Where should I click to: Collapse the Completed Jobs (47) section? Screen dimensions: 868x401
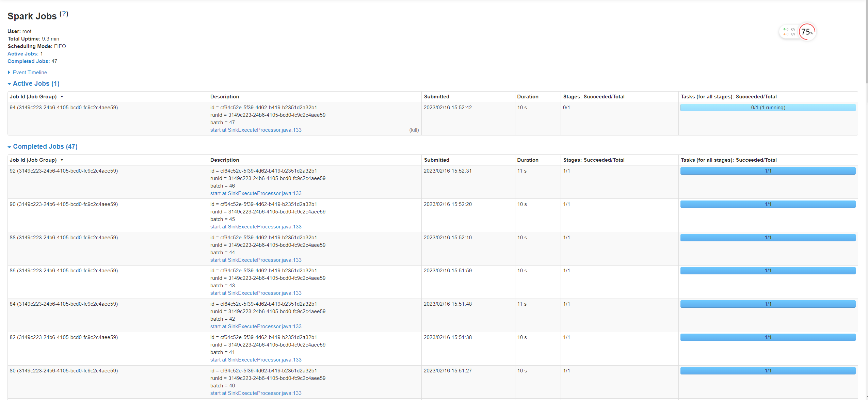click(45, 147)
